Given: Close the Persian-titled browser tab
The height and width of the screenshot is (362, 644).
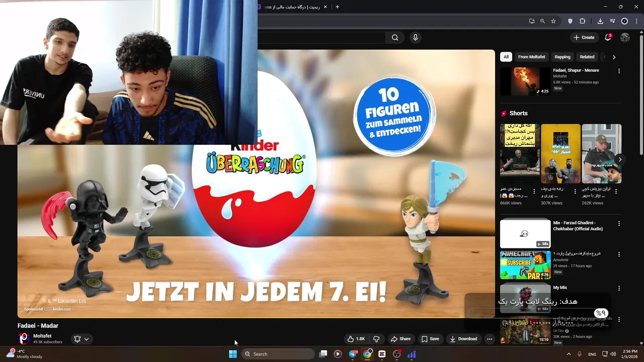Looking at the screenshot, I should 325,7.
